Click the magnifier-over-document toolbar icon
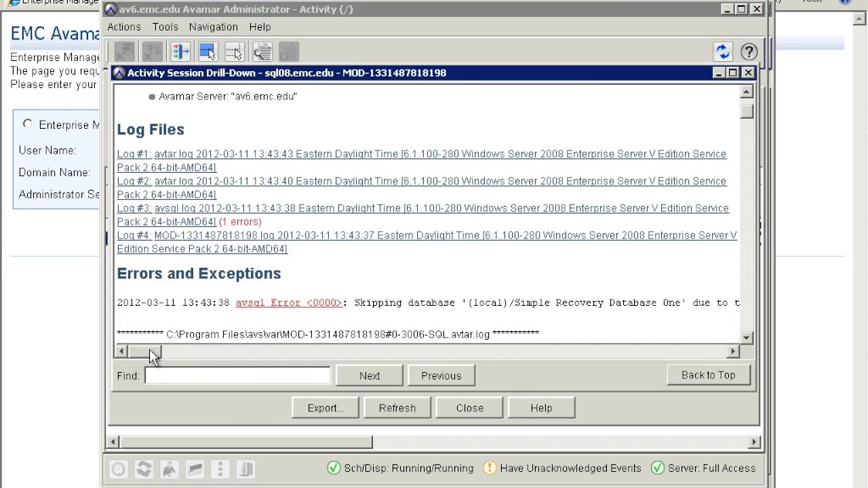This screenshot has width=868, height=488. tap(262, 52)
